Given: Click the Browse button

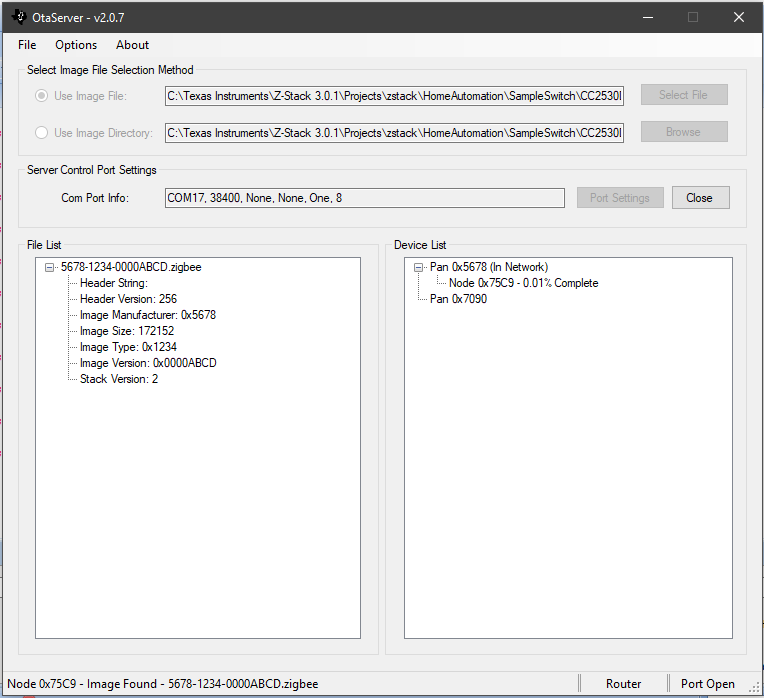Looking at the screenshot, I should pos(684,132).
